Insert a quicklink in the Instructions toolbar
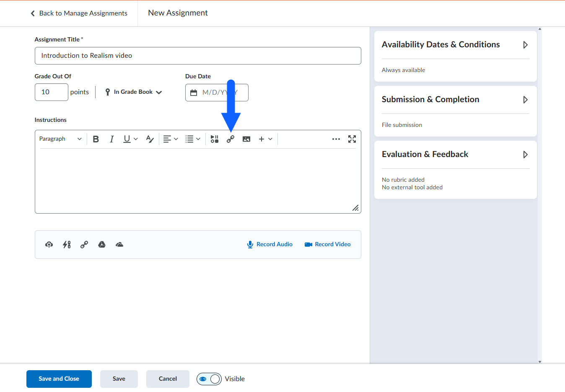The height and width of the screenshot is (392, 565). [231, 139]
